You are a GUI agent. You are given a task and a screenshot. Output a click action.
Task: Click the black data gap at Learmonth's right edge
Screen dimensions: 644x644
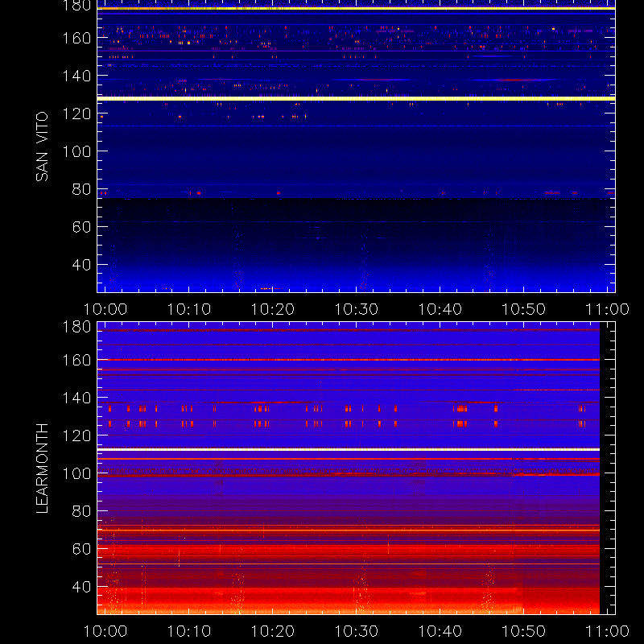coord(607,469)
